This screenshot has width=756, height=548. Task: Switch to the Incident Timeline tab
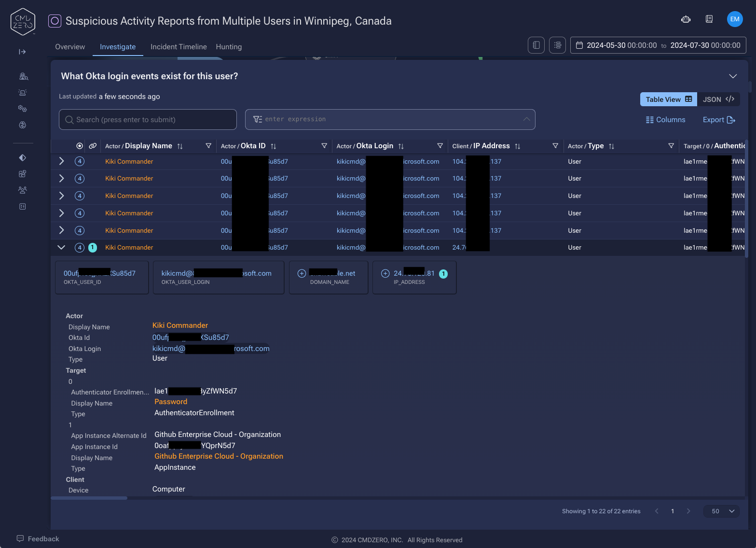point(179,47)
